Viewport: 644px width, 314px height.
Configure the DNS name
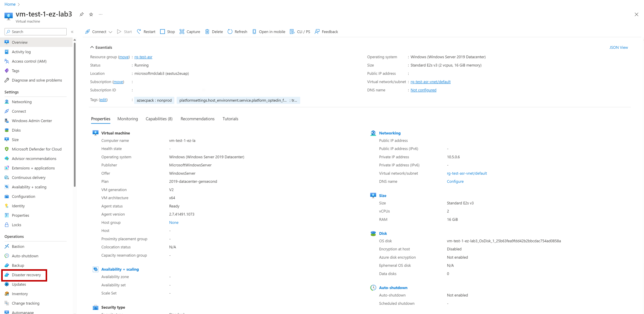pyautogui.click(x=455, y=181)
